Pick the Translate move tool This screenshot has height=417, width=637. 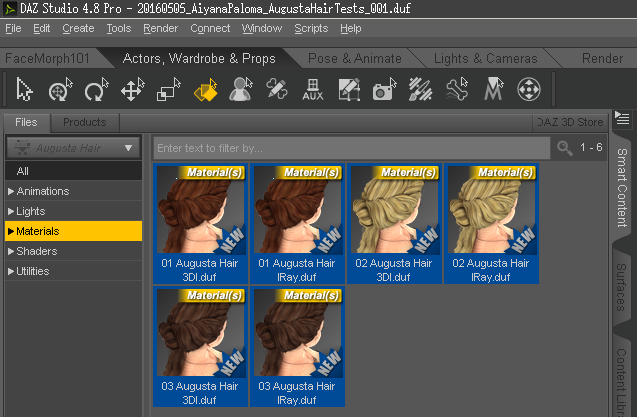pos(132,89)
